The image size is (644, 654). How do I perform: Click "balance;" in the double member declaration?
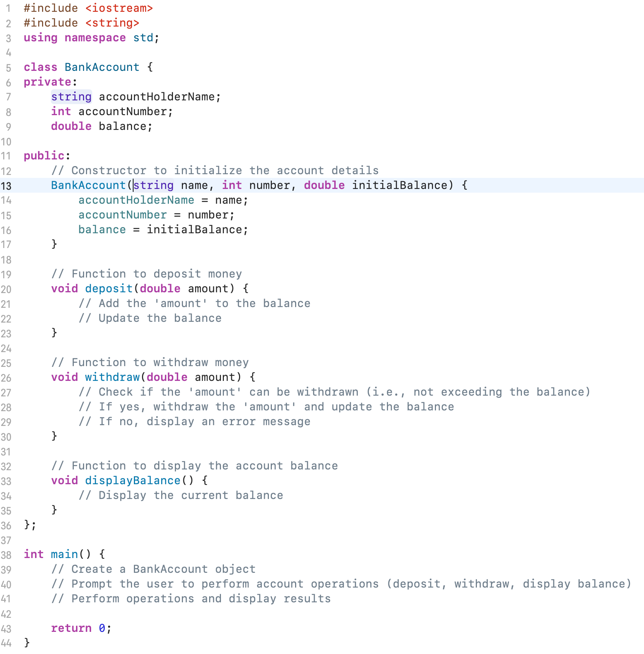click(126, 126)
